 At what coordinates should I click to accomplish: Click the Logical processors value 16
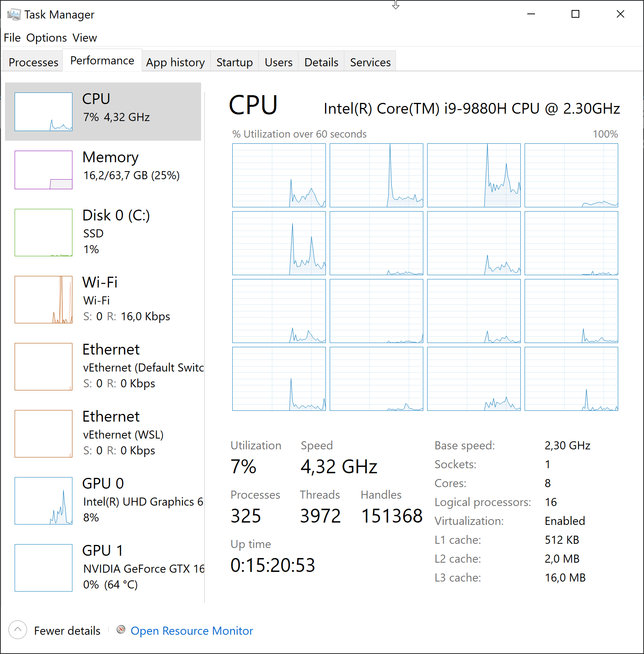pos(551,502)
